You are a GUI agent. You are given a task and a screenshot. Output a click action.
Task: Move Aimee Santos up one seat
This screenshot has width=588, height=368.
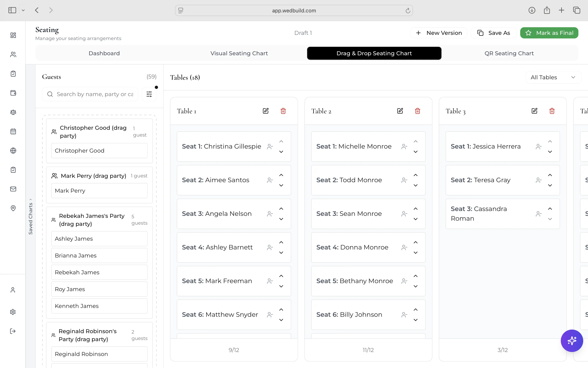pyautogui.click(x=281, y=175)
